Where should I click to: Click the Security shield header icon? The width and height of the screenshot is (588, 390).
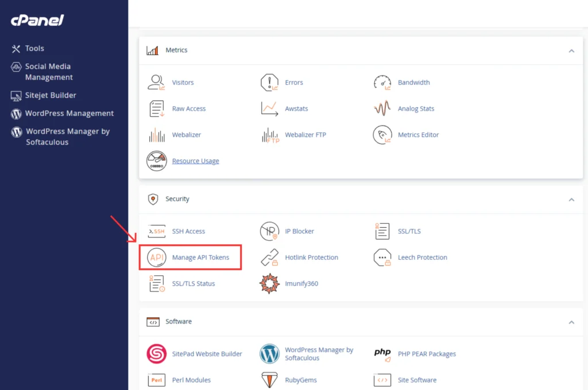coord(153,199)
